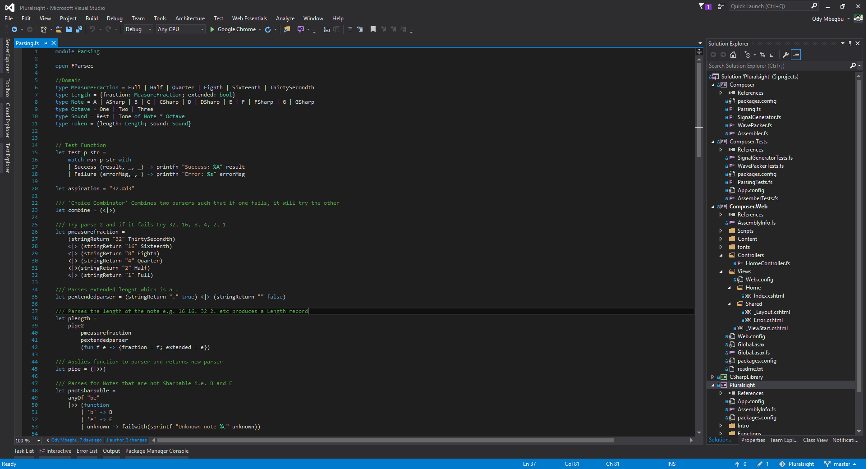This screenshot has height=469, width=868.
Task: Toggle a bookmark using the bookmark icon
Action: tap(373, 29)
